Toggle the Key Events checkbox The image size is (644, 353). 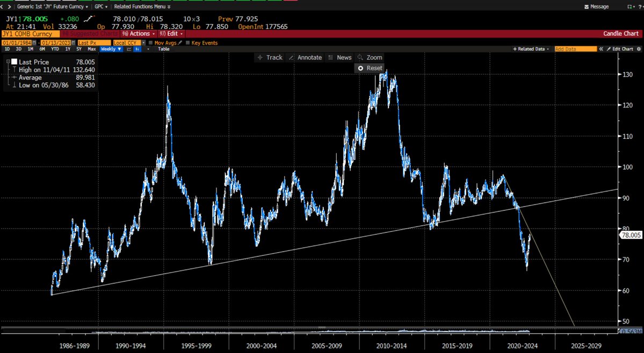coord(187,42)
